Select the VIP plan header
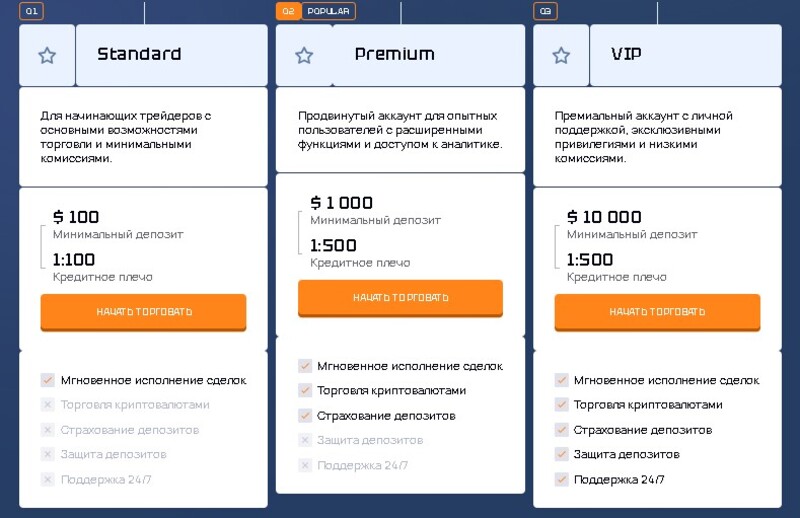 [686, 55]
